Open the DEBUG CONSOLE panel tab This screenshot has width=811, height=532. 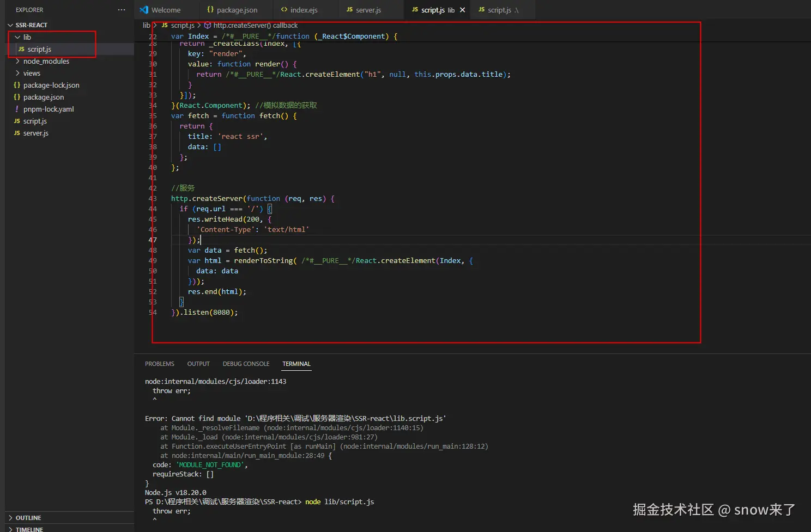(246, 364)
